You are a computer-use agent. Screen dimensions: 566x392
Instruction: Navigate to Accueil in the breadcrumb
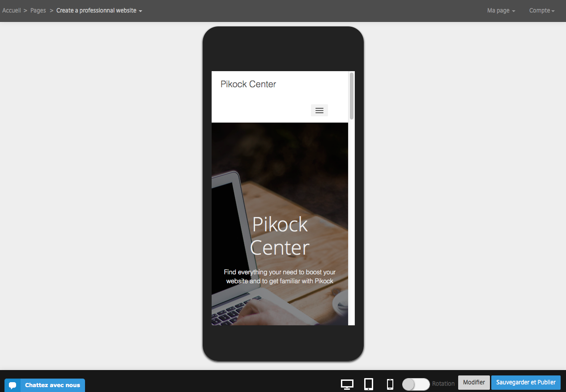[11, 10]
